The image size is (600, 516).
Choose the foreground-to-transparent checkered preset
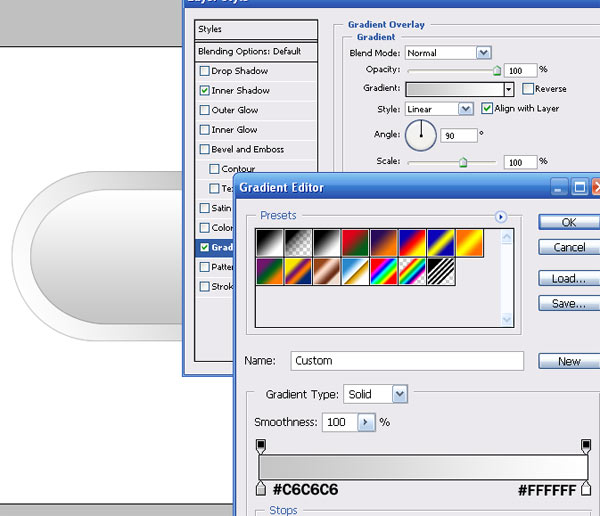click(x=298, y=243)
